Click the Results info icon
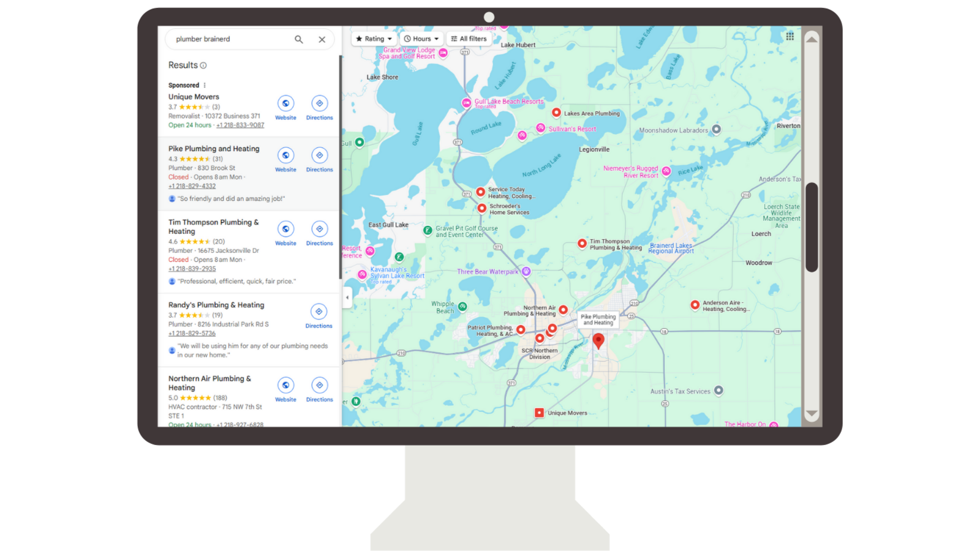980x551 pixels. pyautogui.click(x=203, y=66)
